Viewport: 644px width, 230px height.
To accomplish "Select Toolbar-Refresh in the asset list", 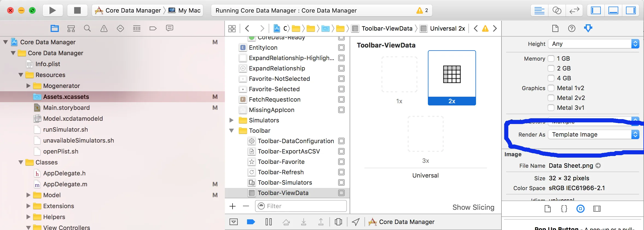I will coord(280,172).
